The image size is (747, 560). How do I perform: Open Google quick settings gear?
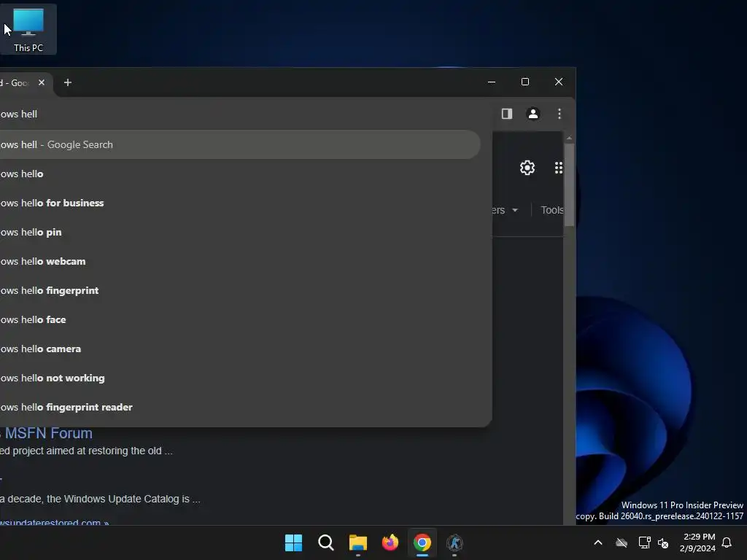[x=527, y=168]
